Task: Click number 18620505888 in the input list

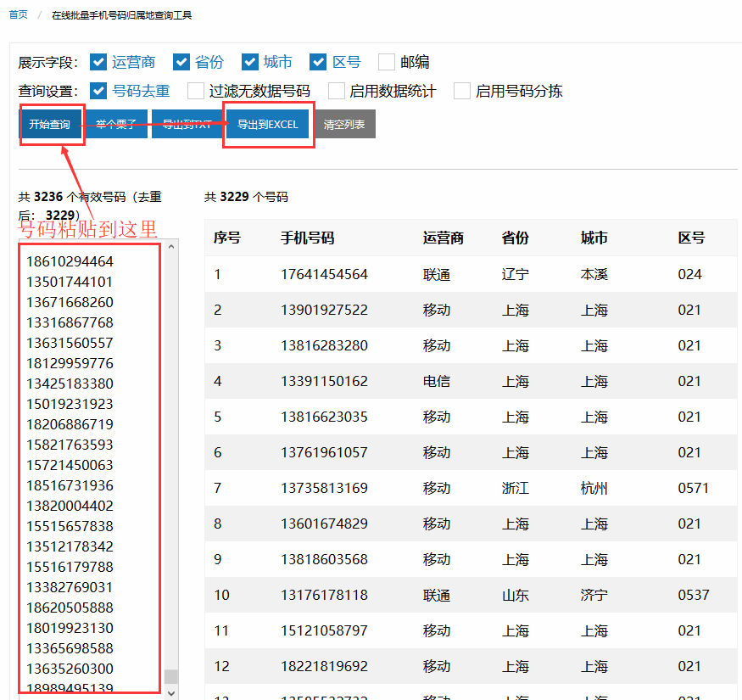Action: 70,608
